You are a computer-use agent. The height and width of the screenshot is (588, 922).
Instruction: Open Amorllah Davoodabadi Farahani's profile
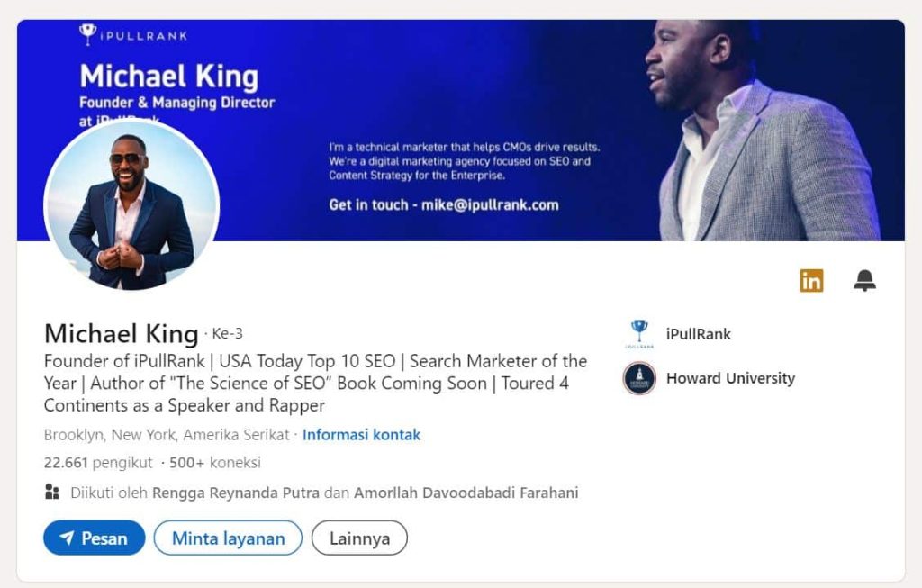click(x=466, y=493)
